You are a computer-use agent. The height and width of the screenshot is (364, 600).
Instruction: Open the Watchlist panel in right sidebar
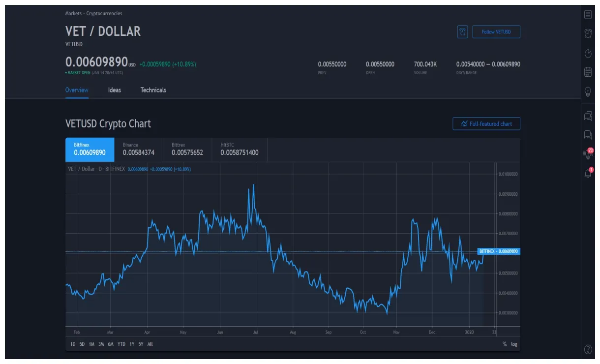(x=587, y=14)
